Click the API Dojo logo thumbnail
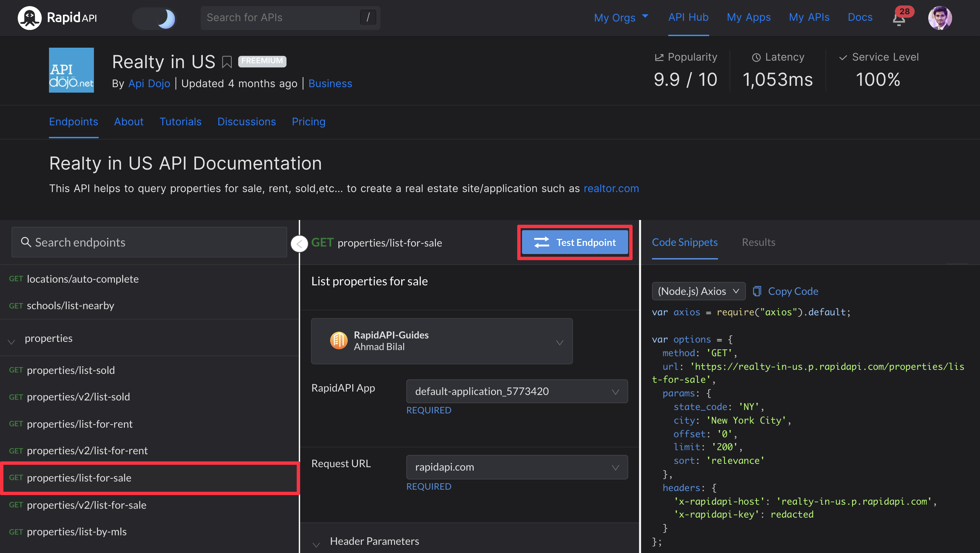 pos(71,70)
